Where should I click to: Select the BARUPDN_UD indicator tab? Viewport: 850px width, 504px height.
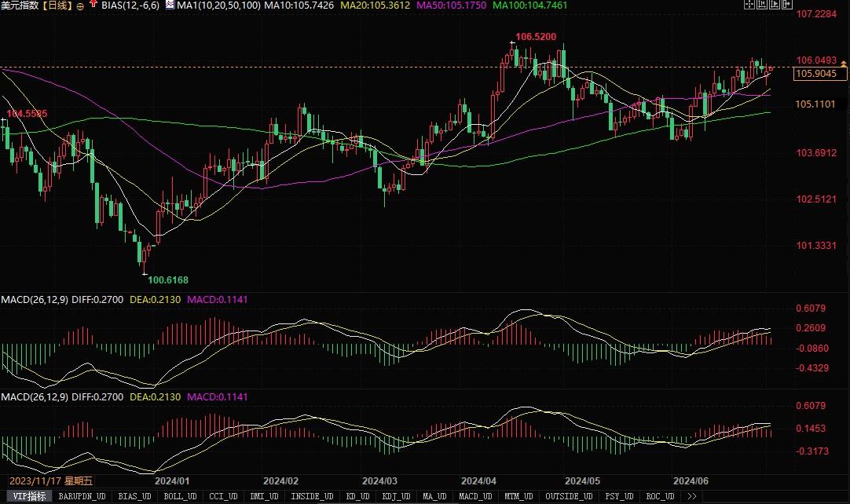coord(82,496)
